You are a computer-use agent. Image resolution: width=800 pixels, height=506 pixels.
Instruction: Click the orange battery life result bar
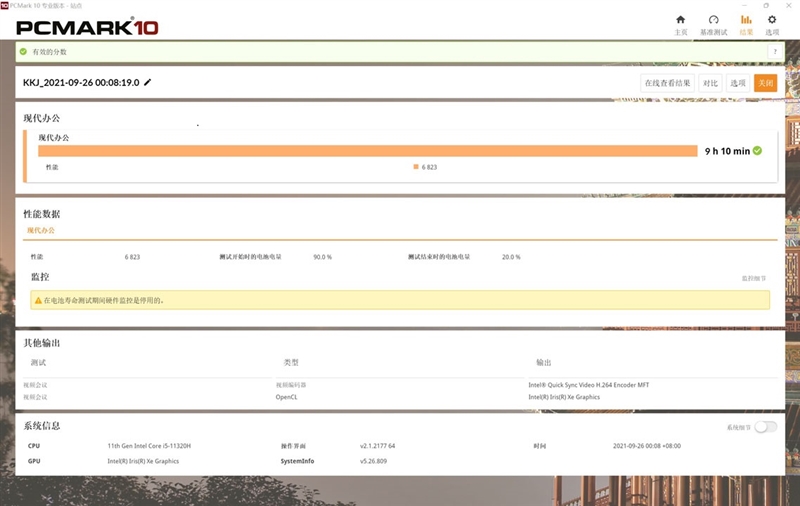click(367, 151)
